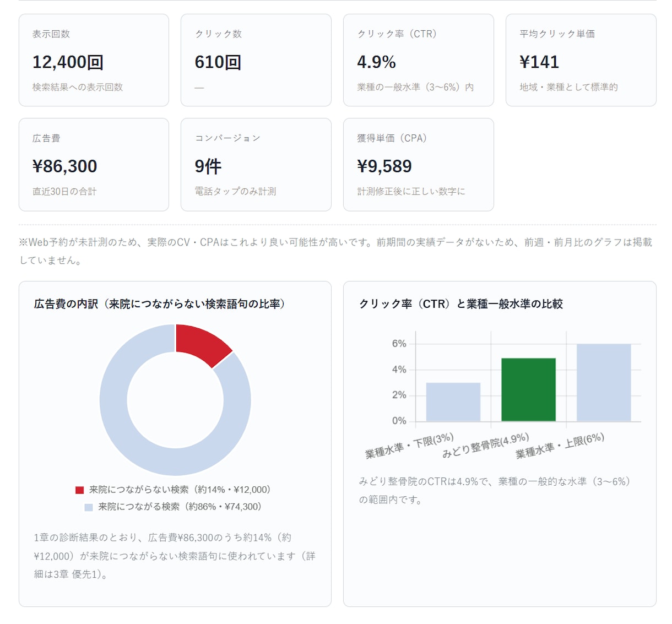Click the 業種水準・上限(6%) bar
Screen dimensions: 672x624
(x=604, y=383)
